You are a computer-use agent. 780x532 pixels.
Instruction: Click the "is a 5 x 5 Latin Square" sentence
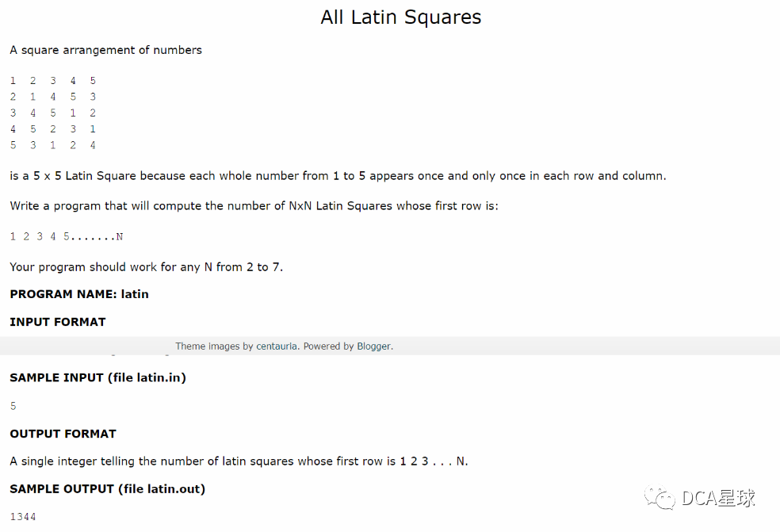pos(338,175)
